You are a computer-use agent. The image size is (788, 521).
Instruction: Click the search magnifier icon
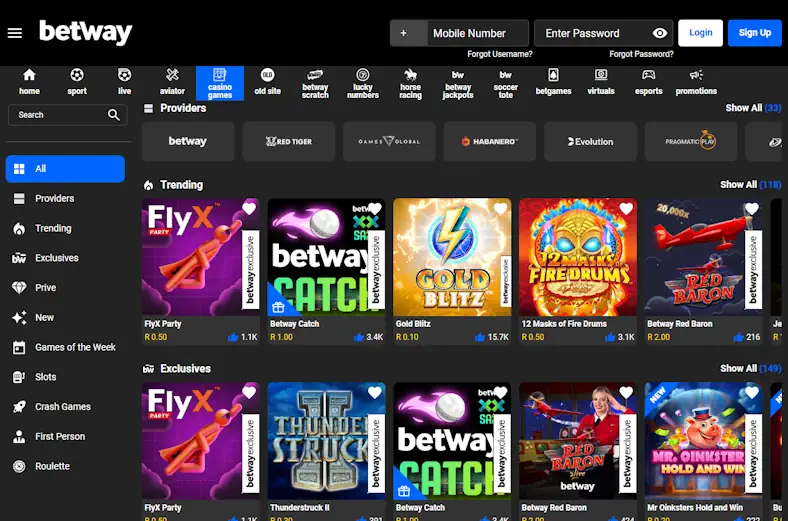(x=114, y=115)
